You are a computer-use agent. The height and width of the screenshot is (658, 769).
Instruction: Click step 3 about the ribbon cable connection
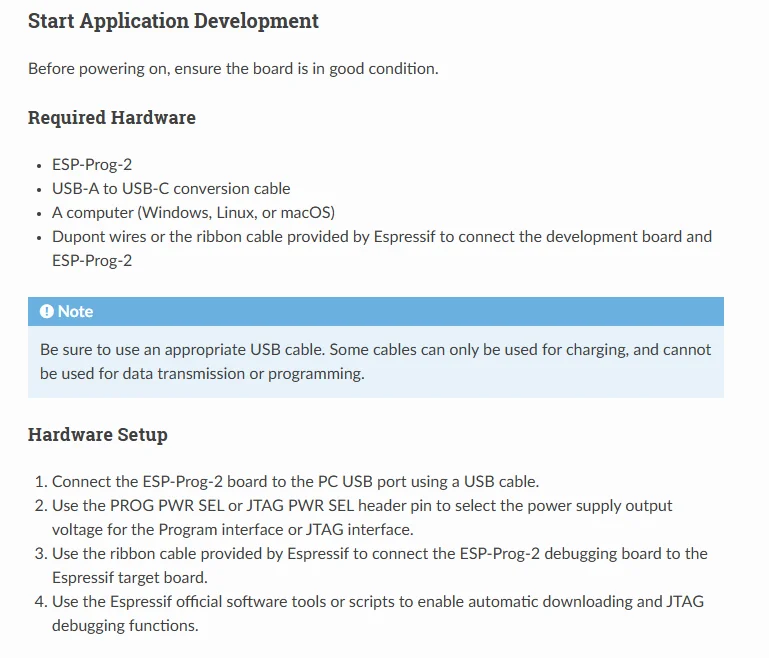(380, 566)
